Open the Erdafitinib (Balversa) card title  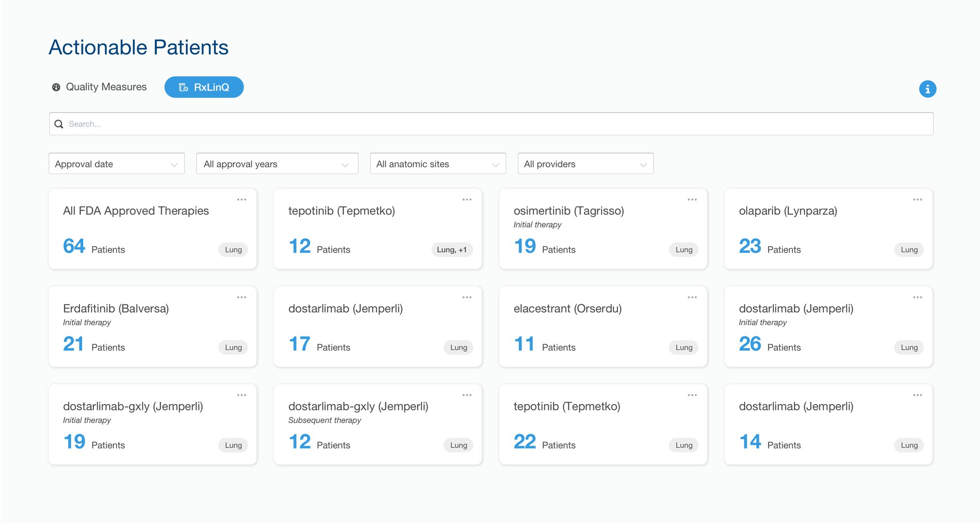[x=116, y=309]
